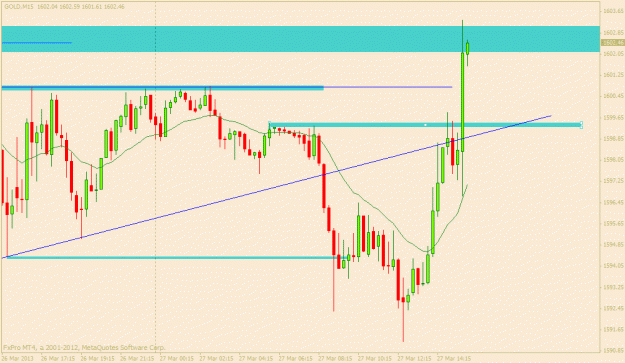Click the 27 Mar 10:15 time label
The width and height of the screenshot is (625, 363).
click(x=375, y=358)
